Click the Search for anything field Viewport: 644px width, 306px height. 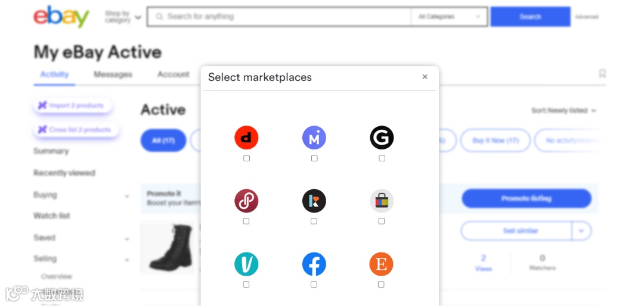coord(280,17)
